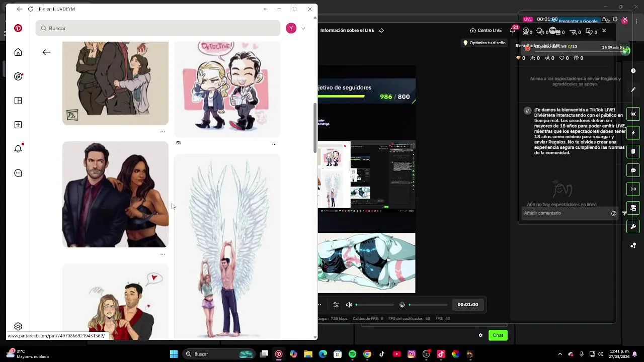Share the LIVE info with arrow icon

click(x=381, y=30)
